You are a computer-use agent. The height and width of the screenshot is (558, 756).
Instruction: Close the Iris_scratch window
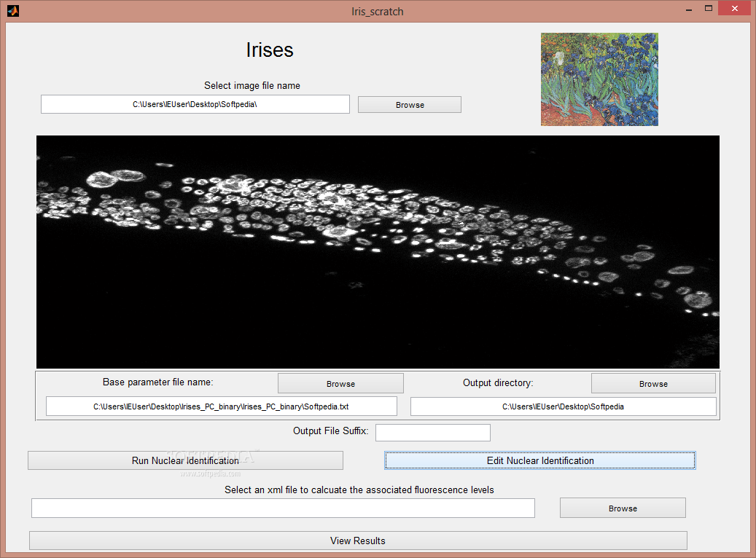tap(735, 8)
